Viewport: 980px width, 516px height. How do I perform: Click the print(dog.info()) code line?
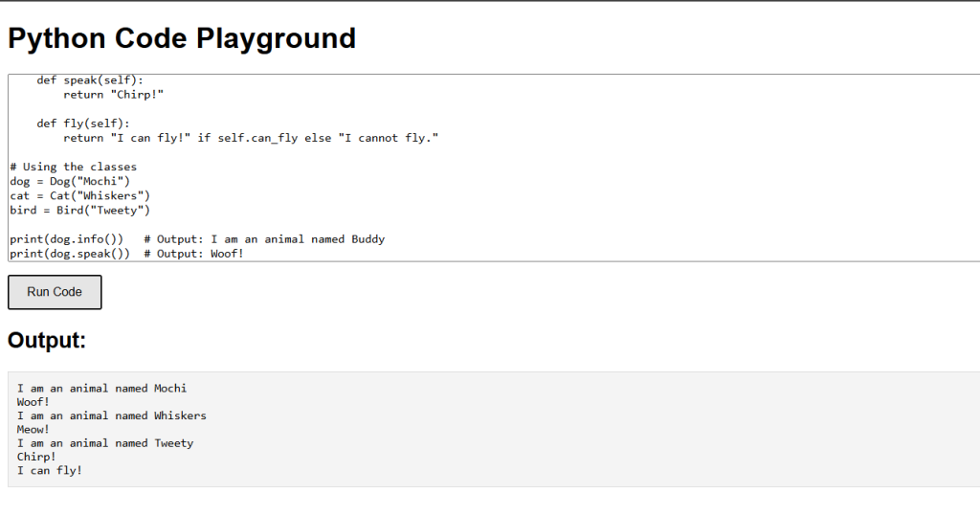pos(66,239)
